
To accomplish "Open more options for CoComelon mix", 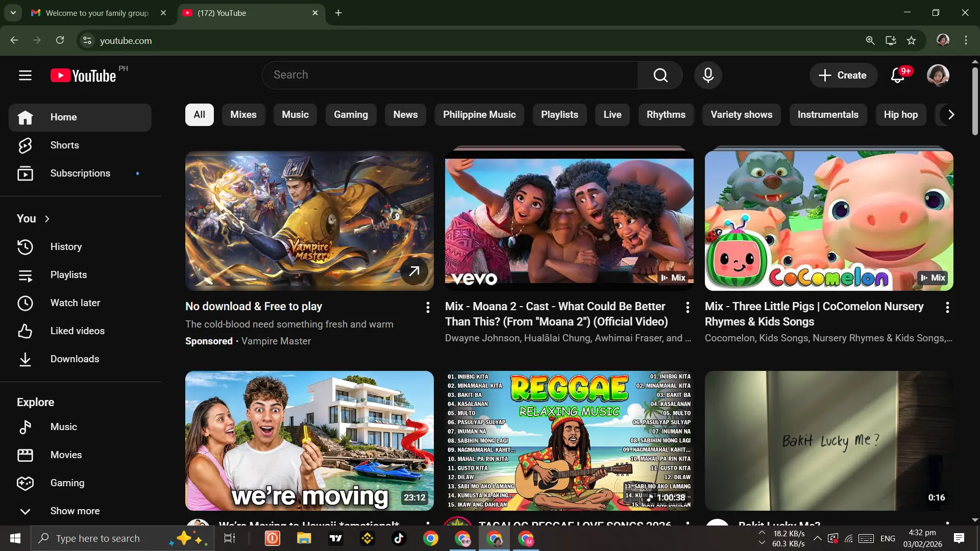I will 947,307.
